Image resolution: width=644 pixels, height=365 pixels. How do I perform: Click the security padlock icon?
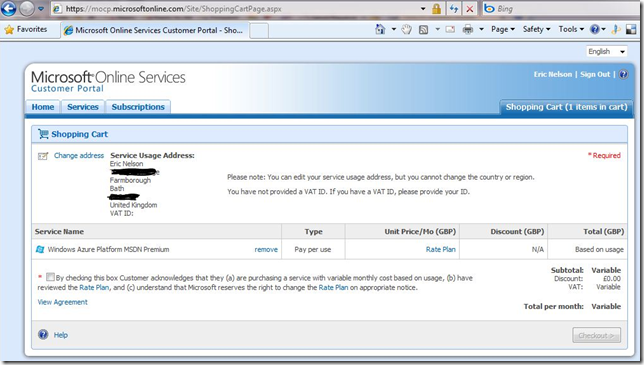point(436,9)
